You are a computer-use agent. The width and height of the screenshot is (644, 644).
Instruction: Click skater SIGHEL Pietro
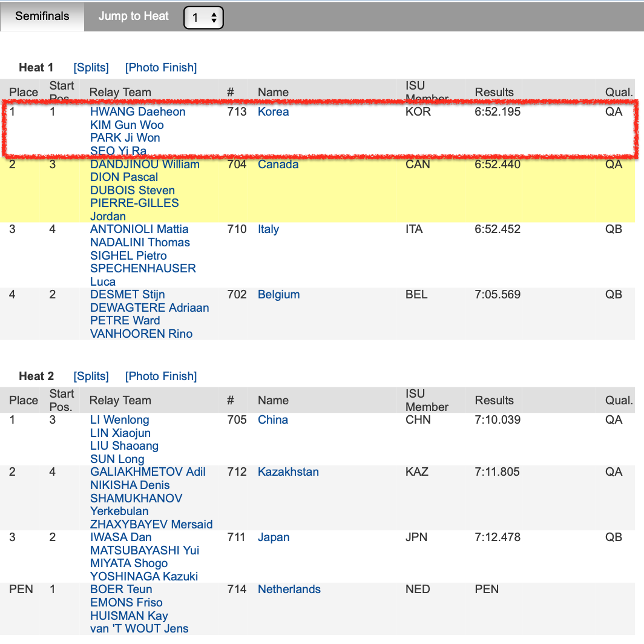click(x=128, y=255)
